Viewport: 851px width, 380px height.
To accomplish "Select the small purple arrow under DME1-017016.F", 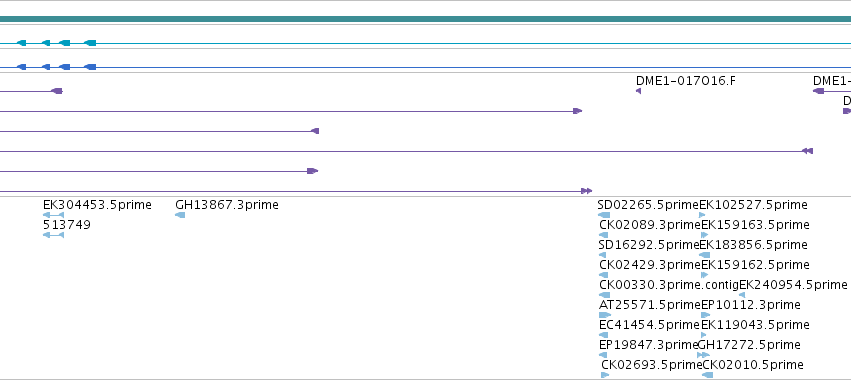I will 638,91.
